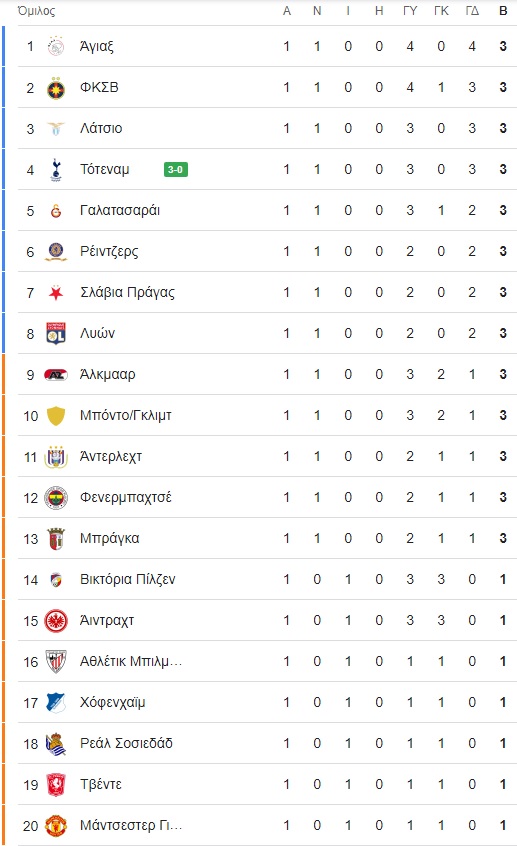Viewport: 517px width, 846px height.
Task: Open the Λάτσιο team link
Action: (101, 128)
